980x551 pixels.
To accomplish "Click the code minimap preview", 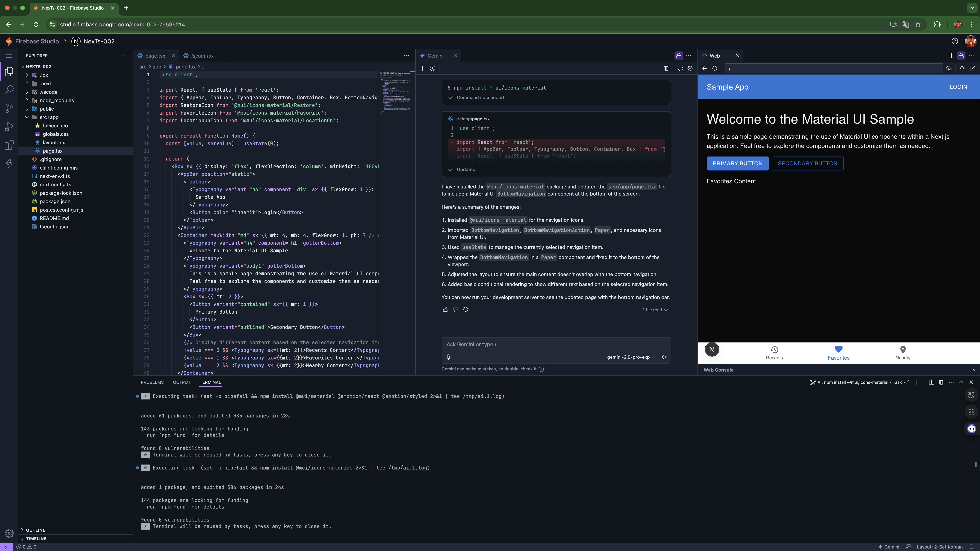I will [395, 91].
